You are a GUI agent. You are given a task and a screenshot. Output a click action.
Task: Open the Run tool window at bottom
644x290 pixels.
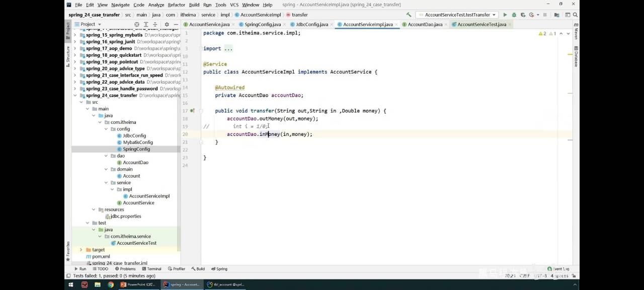[80, 269]
